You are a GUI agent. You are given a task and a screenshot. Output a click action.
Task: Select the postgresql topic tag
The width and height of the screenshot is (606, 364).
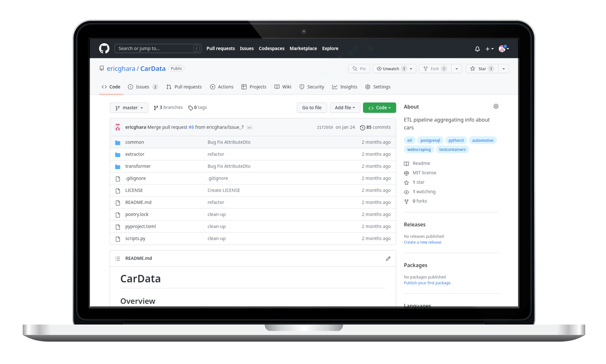[x=430, y=140]
